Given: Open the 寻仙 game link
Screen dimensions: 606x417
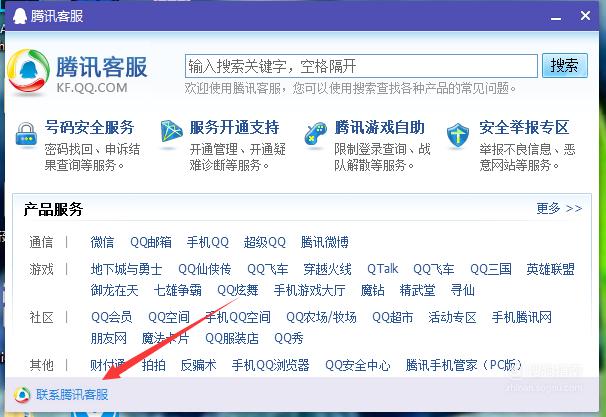Looking at the screenshot, I should (463, 290).
